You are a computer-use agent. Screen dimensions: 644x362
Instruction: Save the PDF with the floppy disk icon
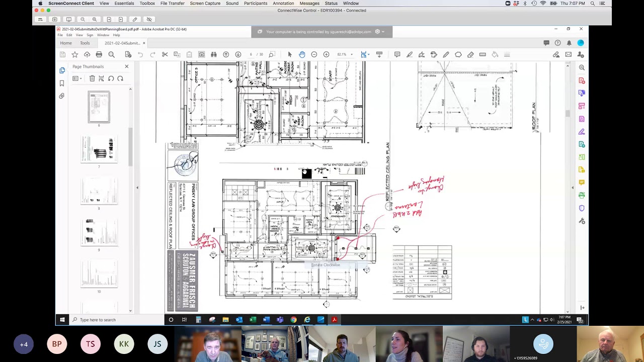(62, 54)
